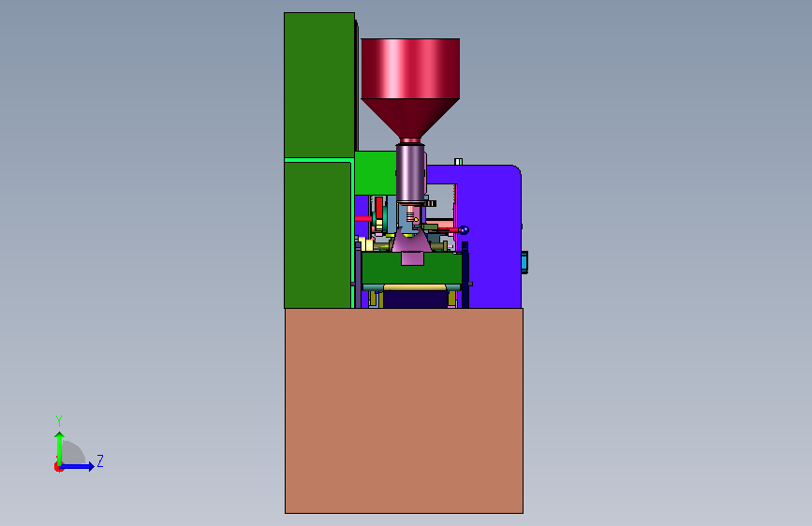Select the lower dark green cabinet panel
The width and height of the screenshot is (812, 526).
click(317, 235)
